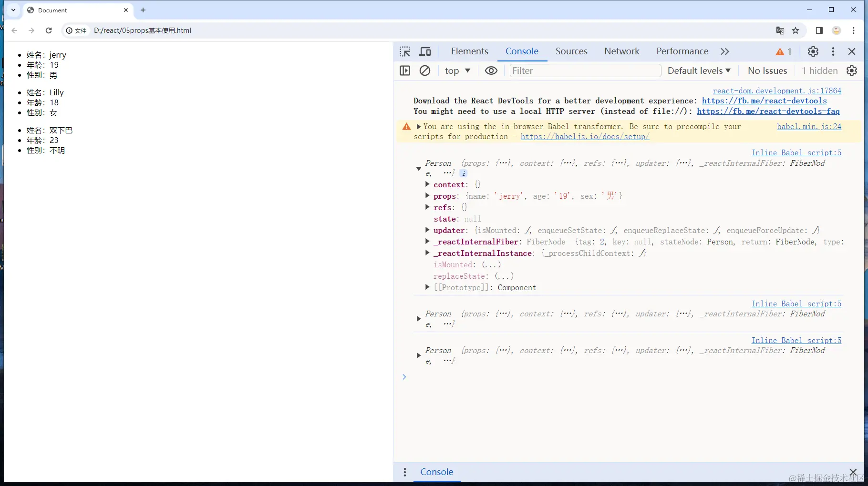868x486 pixels.
Task: Expand the props object of Person
Action: [x=427, y=196]
